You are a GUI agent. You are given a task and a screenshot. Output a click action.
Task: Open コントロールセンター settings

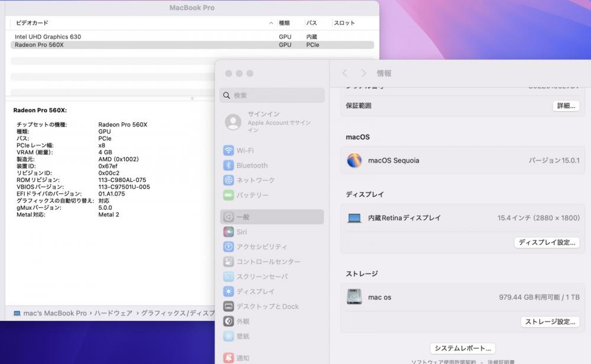268,262
